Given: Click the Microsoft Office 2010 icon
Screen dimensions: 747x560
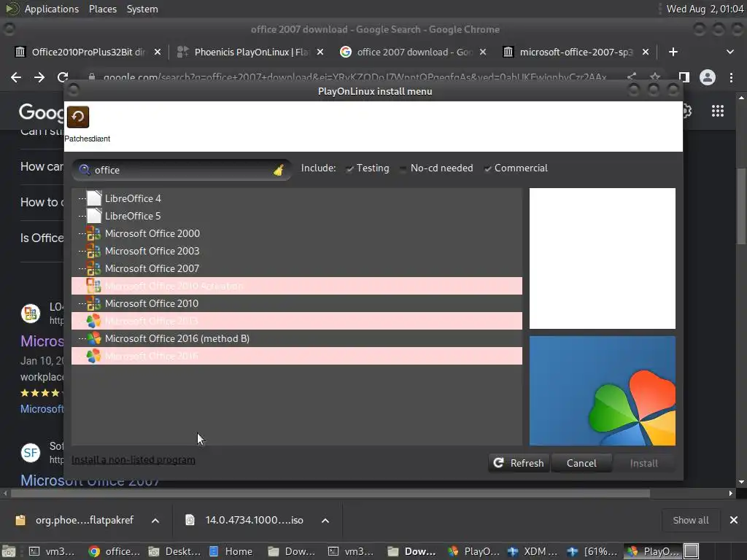Looking at the screenshot, I should 93,303.
